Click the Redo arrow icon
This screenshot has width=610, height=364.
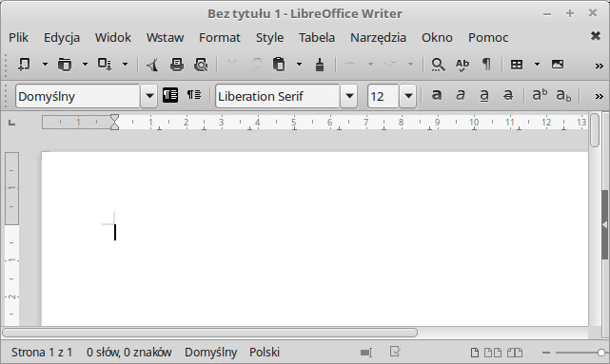390,64
